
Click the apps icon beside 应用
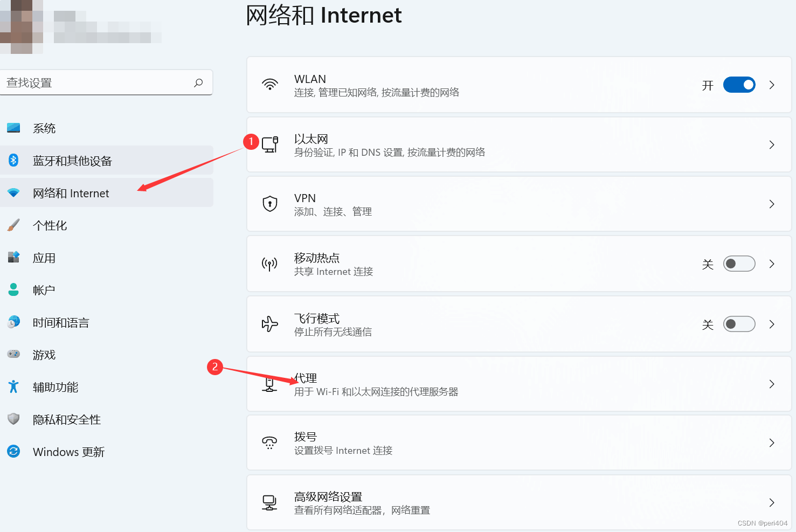tap(13, 257)
